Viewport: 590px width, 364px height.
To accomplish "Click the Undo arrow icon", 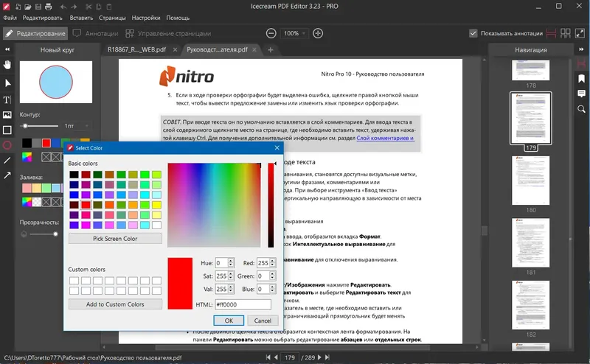I will [x=63, y=7].
